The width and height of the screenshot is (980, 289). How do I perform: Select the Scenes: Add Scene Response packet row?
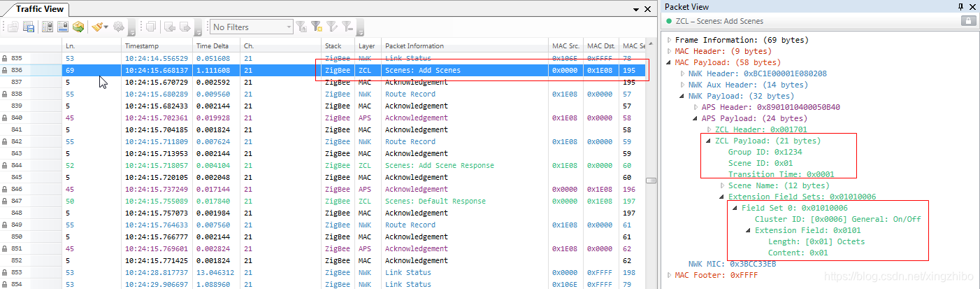coord(324,166)
